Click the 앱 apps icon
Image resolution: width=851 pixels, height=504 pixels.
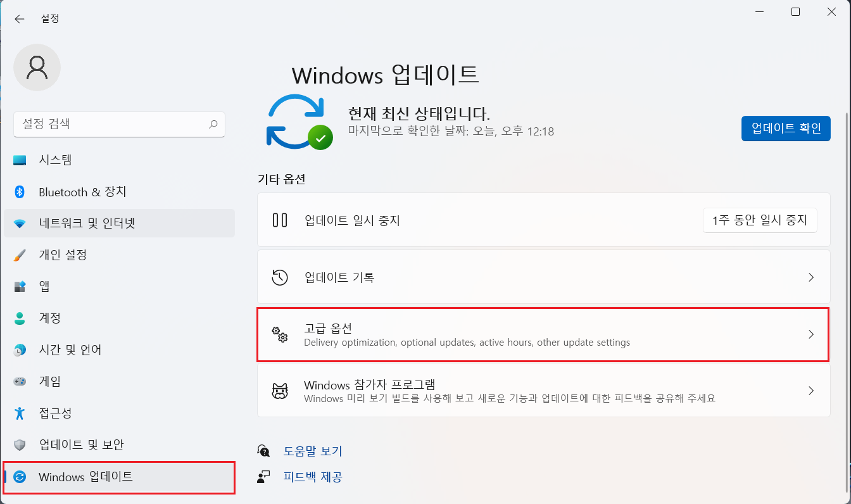pos(20,287)
